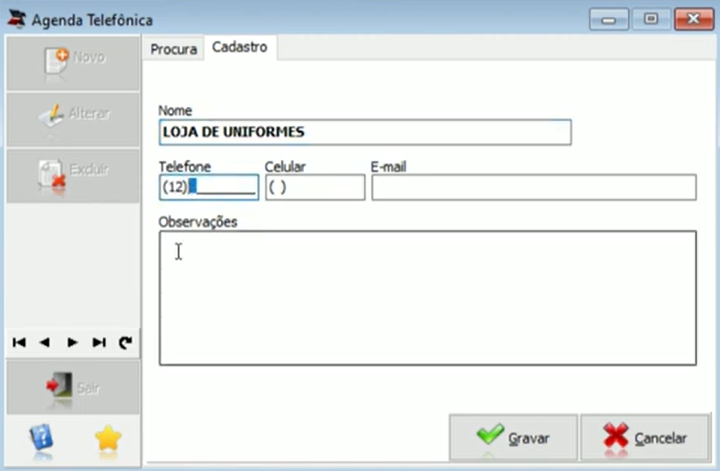The height and width of the screenshot is (471, 720).
Task: Focus the E-mail text field
Action: tap(534, 187)
